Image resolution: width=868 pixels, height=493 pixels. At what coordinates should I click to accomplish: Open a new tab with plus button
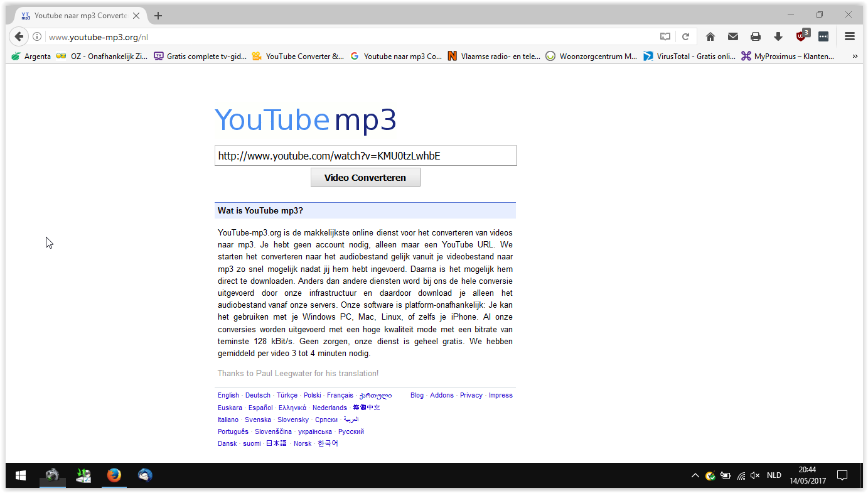(158, 16)
